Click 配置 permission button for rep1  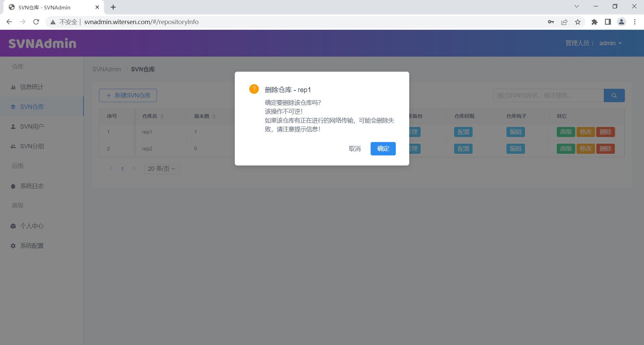(x=464, y=132)
